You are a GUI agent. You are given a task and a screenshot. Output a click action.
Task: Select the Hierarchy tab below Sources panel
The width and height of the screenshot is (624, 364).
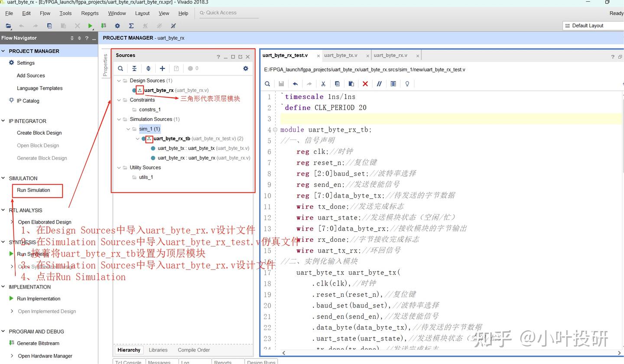128,350
